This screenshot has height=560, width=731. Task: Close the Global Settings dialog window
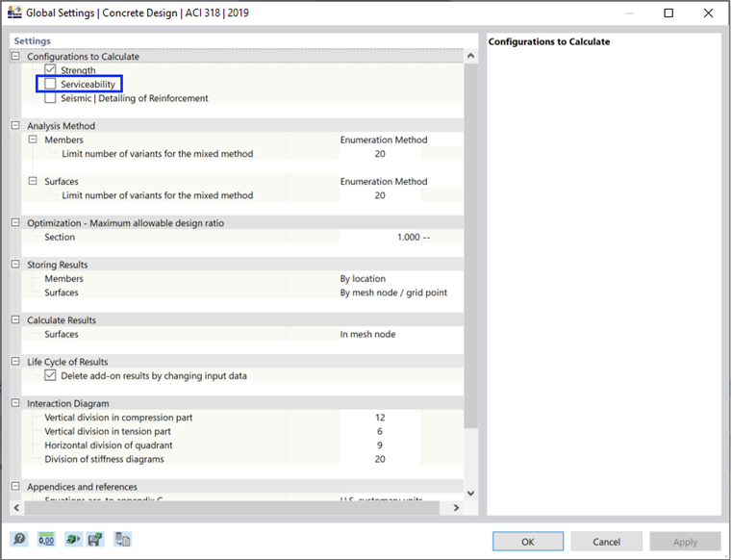[708, 13]
